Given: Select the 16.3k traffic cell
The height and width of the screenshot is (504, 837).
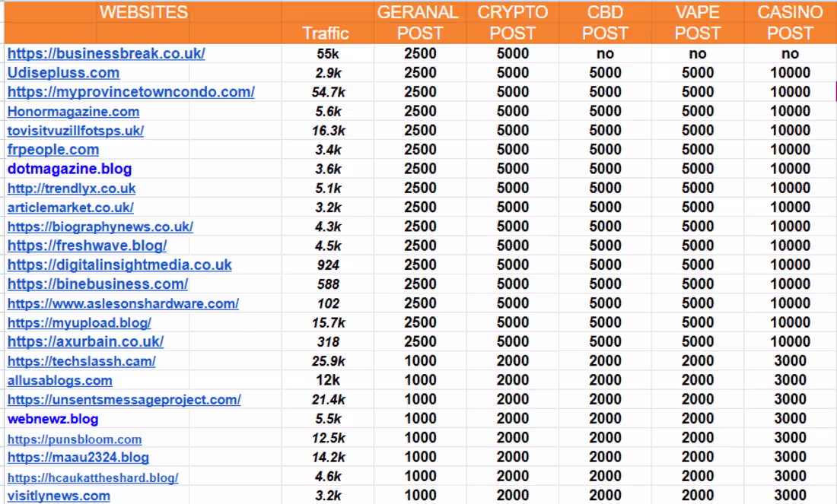Looking at the screenshot, I should [x=328, y=130].
